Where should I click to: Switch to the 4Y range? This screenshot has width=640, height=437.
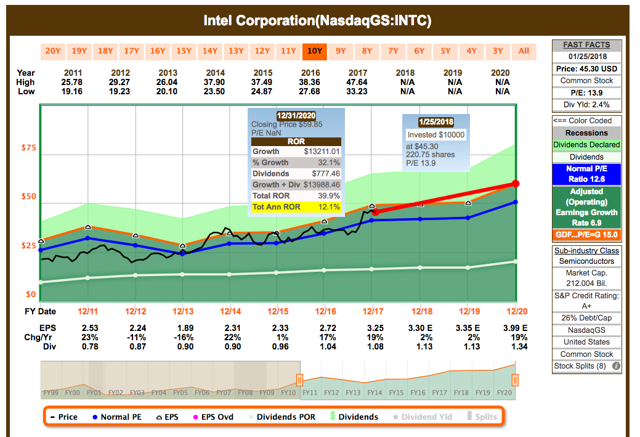(x=471, y=51)
